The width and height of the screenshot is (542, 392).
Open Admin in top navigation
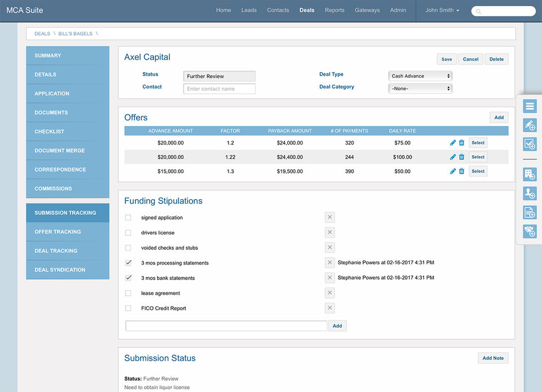[398, 10]
